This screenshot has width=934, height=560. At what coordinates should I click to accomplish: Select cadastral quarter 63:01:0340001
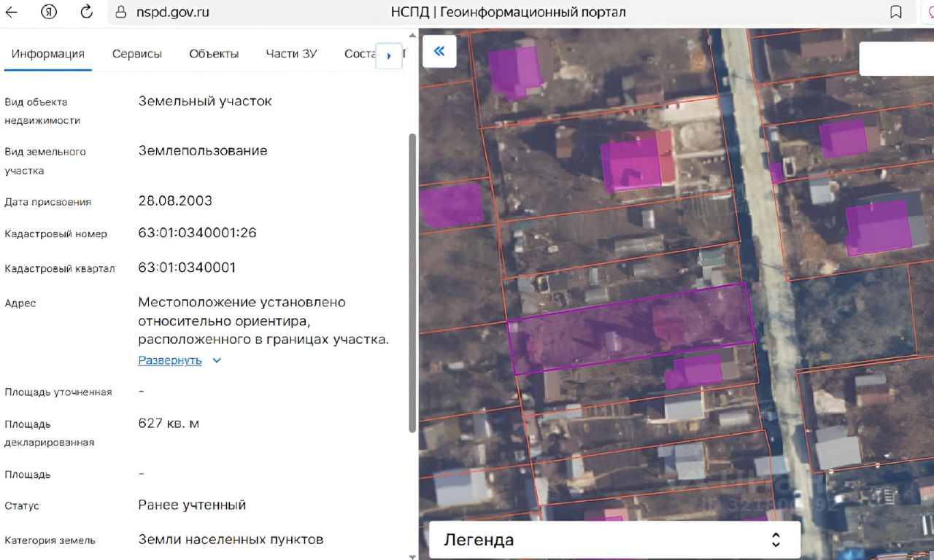(x=188, y=268)
